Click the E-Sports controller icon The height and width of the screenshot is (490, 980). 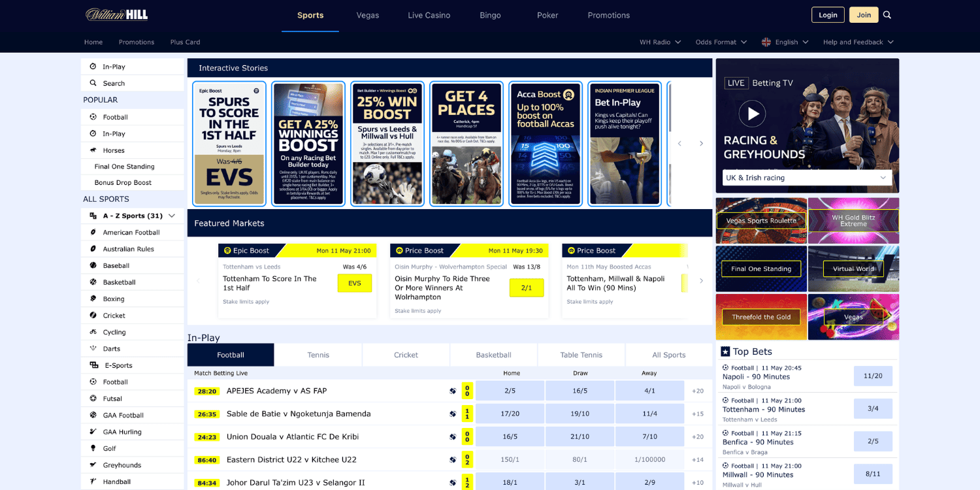pyautogui.click(x=93, y=365)
